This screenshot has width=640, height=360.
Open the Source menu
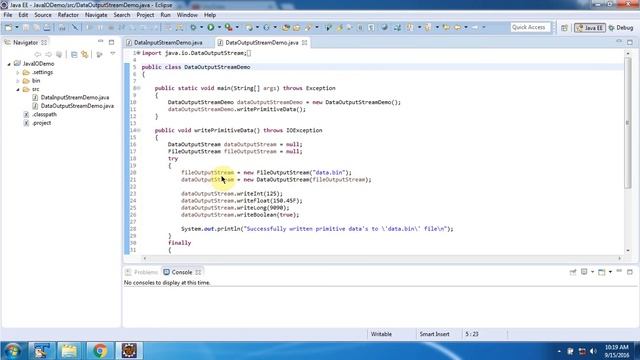(43, 15)
